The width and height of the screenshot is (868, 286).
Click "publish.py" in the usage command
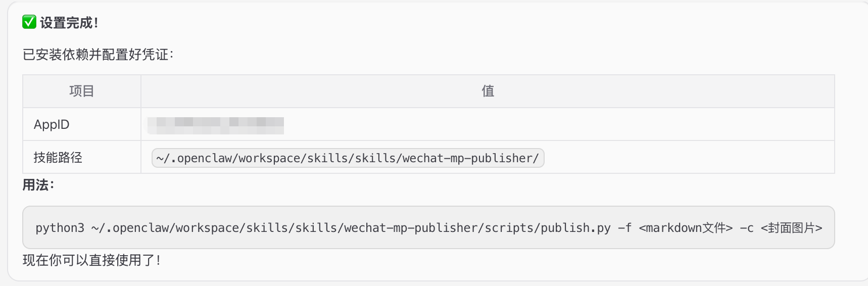(575, 228)
